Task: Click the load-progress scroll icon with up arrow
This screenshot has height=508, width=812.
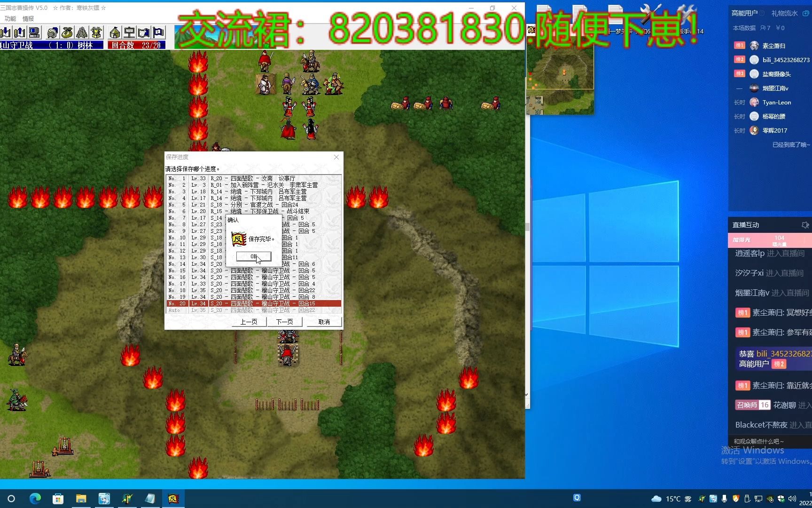Action: [19, 32]
